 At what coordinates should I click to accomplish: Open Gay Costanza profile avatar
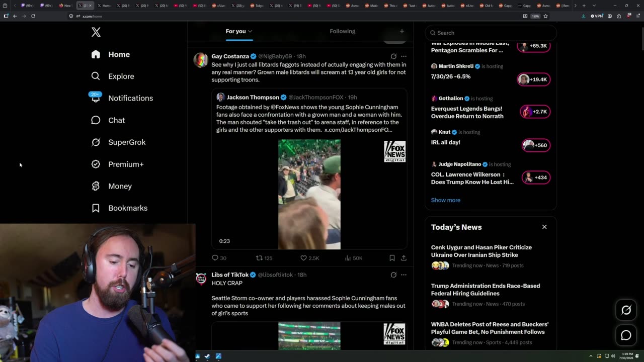coord(201,59)
